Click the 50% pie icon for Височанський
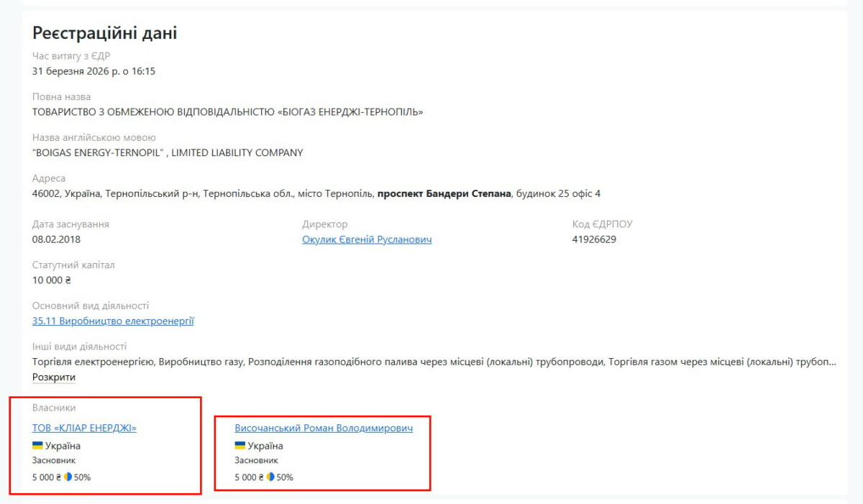863x504 pixels. click(270, 477)
